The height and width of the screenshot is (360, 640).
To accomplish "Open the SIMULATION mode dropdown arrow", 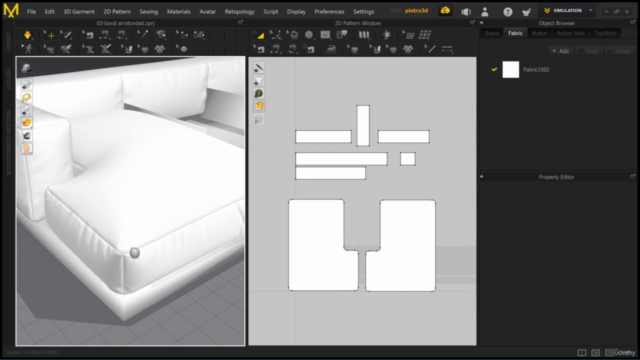I will [590, 11].
